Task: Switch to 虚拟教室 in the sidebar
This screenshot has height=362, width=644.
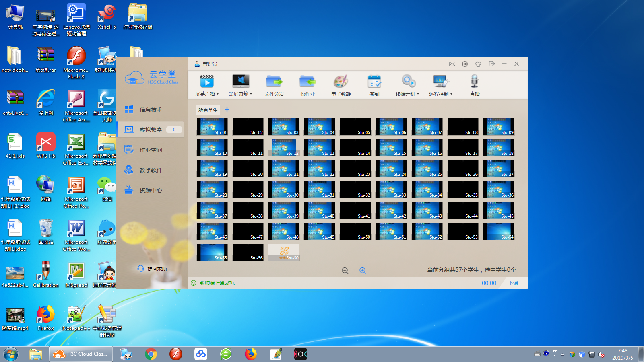Action: tap(151, 130)
